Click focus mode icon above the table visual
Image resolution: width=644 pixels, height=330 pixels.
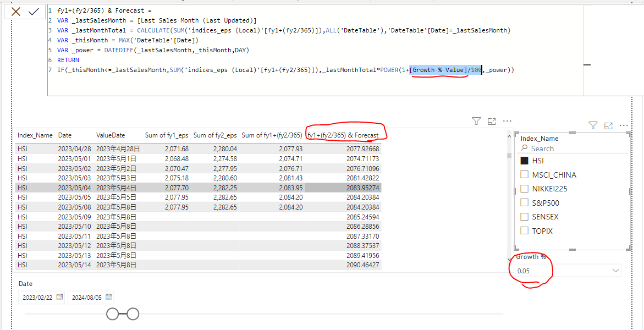point(492,121)
